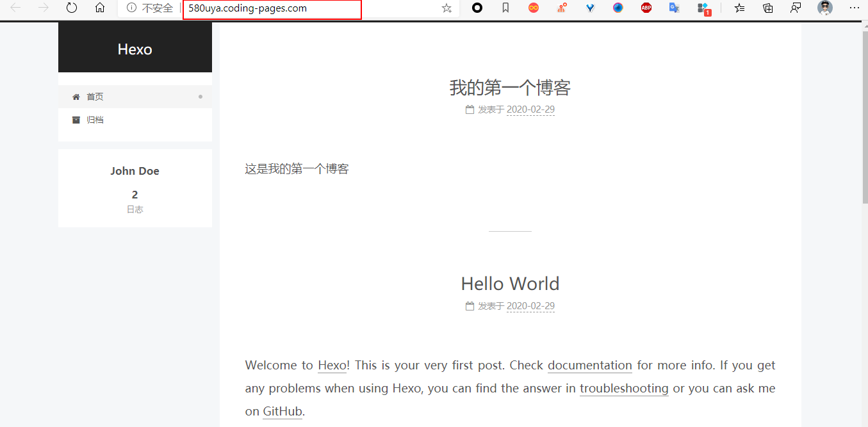This screenshot has width=868, height=427.
Task: Open the red infinity extension icon
Action: point(534,8)
